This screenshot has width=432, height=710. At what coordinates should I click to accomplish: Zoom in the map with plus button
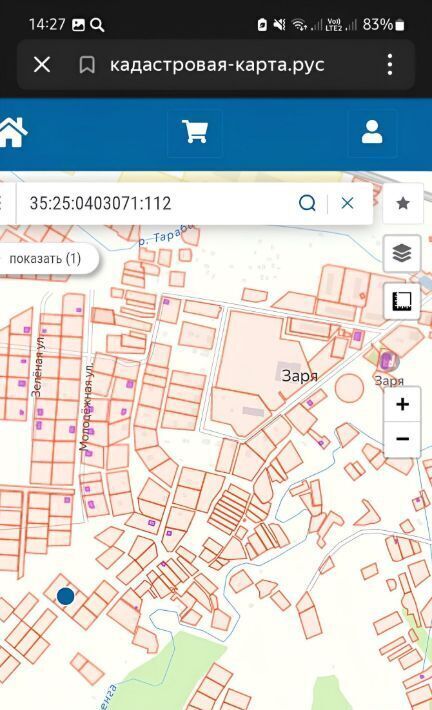[x=402, y=404]
